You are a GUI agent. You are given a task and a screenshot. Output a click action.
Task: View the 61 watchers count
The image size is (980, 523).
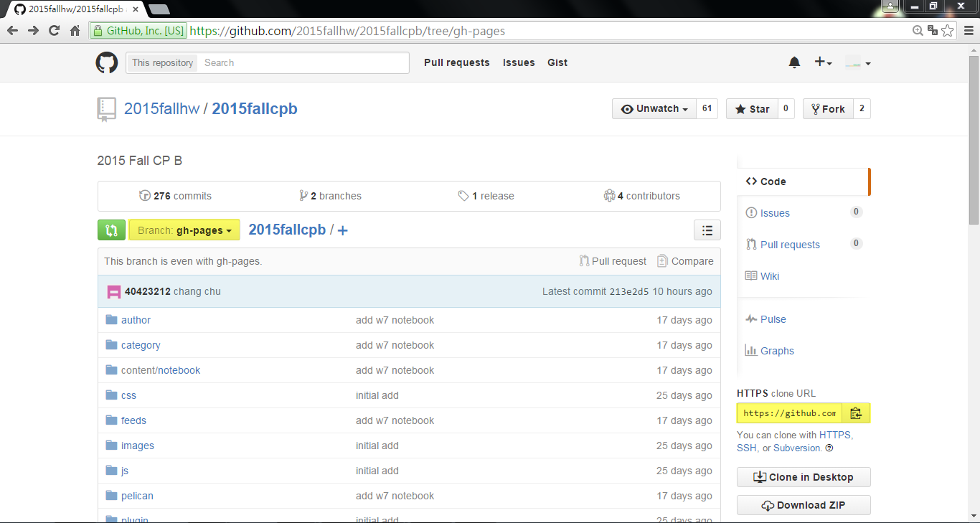[707, 109]
